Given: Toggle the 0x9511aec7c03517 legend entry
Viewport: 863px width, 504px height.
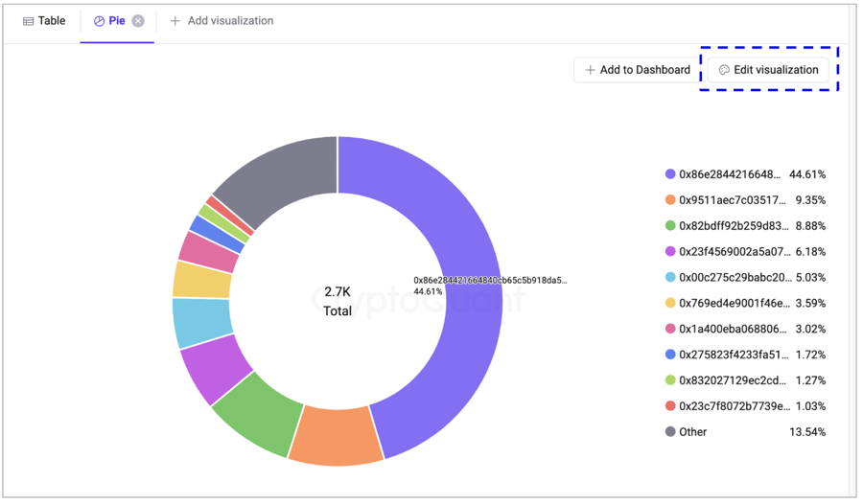Looking at the screenshot, I should point(729,200).
